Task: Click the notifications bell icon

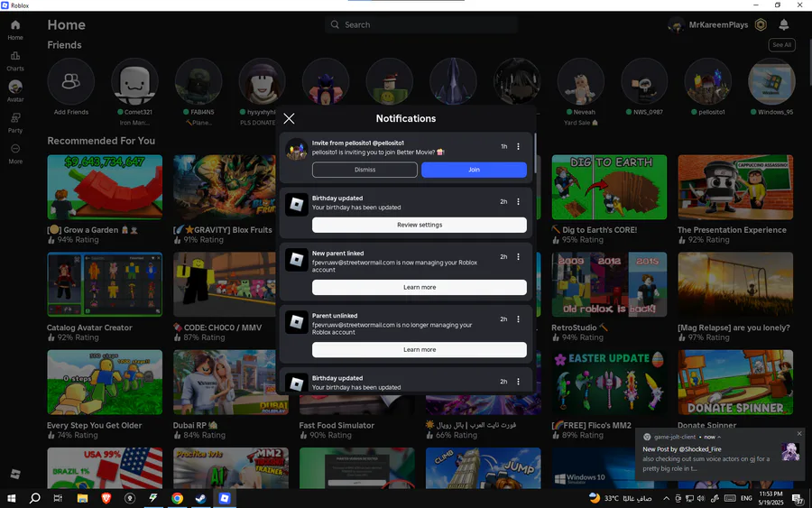Action: point(783,24)
